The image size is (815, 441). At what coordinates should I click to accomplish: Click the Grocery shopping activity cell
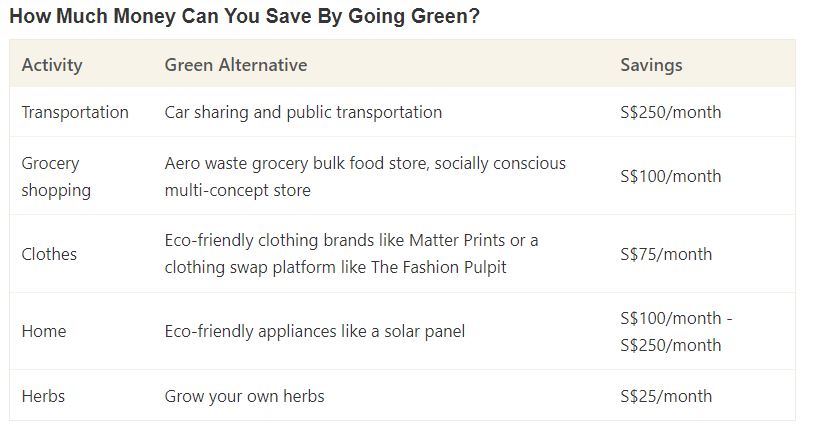pyautogui.click(x=56, y=176)
